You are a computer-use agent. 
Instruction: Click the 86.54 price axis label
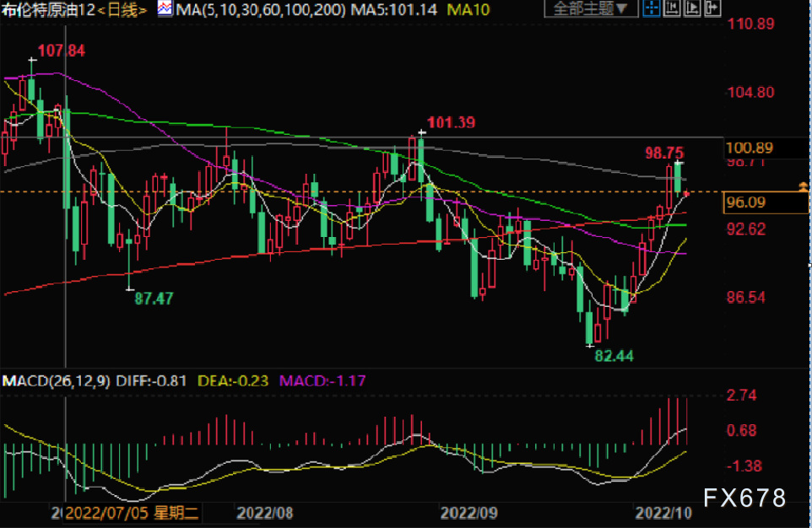click(x=746, y=298)
